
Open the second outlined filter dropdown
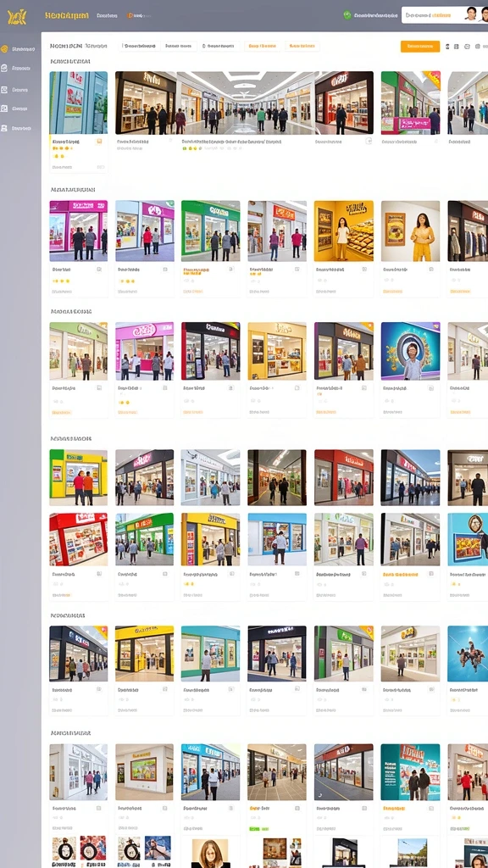point(178,47)
